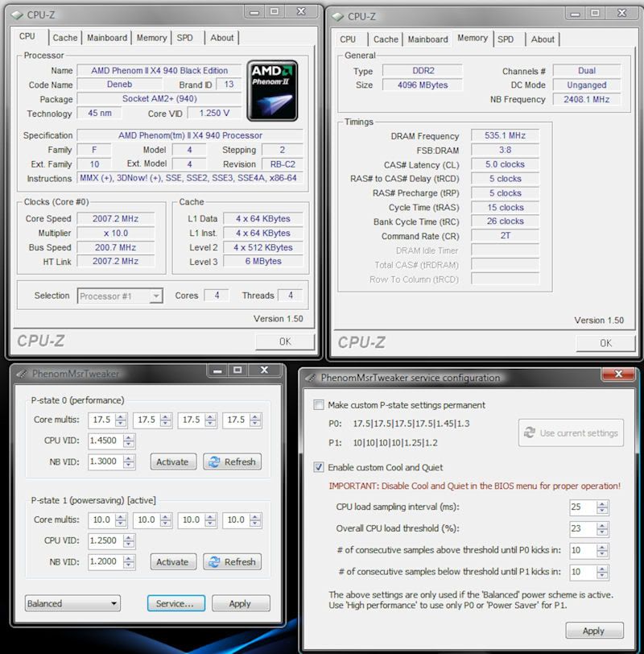
Task: Activate P-state 0 performance settings
Action: [x=172, y=462]
